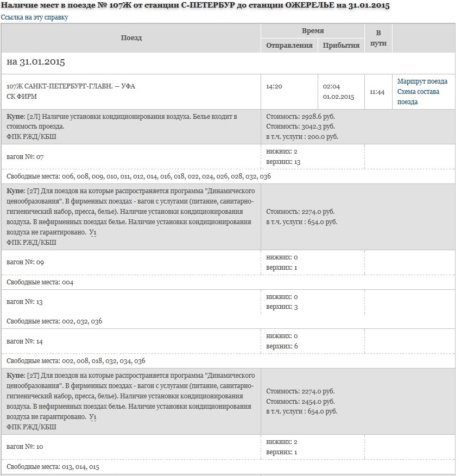461x476 pixels.
Task: Select the "вагон №: 09" row
Action: [x=25, y=262]
